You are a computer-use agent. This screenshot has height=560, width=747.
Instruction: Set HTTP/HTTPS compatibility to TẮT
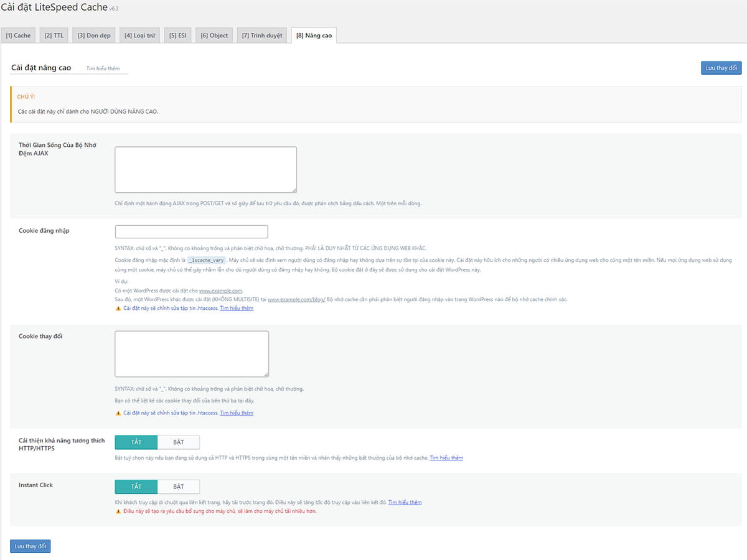click(x=136, y=442)
